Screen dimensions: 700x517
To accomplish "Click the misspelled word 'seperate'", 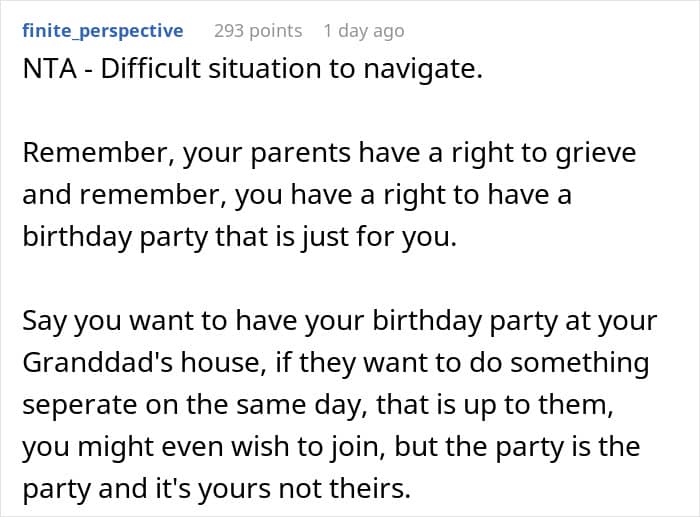I will tap(79, 404).
